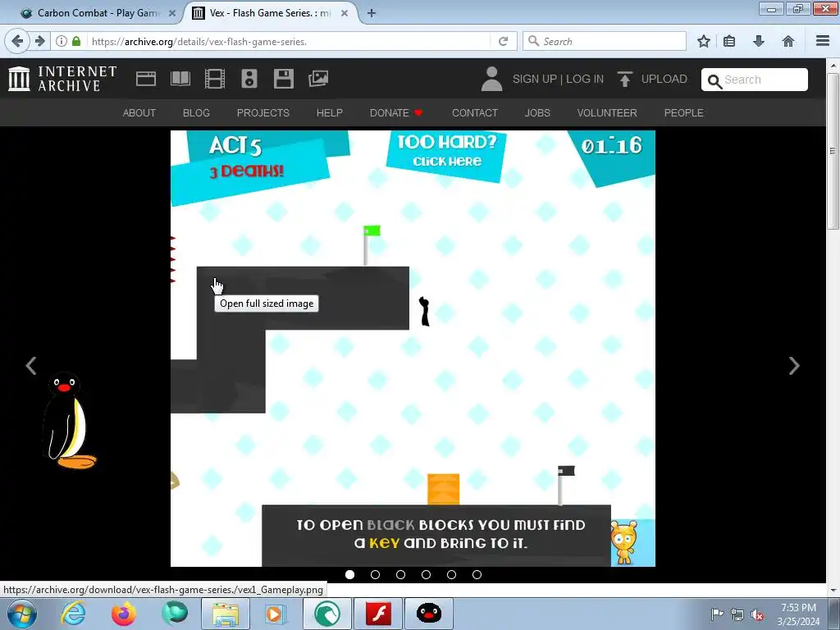Click the UPLOAD link text
This screenshot has height=630, width=840.
coord(664,80)
